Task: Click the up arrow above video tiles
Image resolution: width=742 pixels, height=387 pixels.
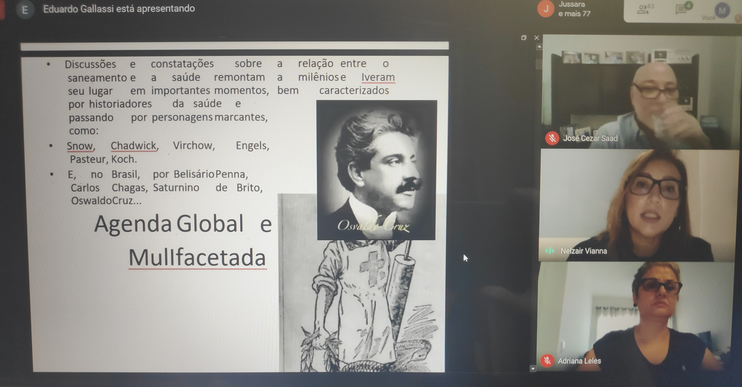Action: click(x=539, y=47)
